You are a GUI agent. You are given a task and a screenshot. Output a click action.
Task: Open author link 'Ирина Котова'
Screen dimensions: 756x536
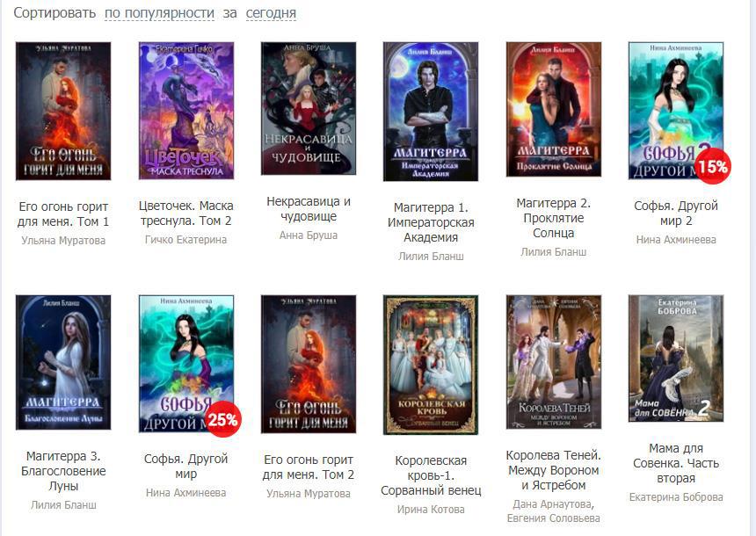(x=431, y=510)
